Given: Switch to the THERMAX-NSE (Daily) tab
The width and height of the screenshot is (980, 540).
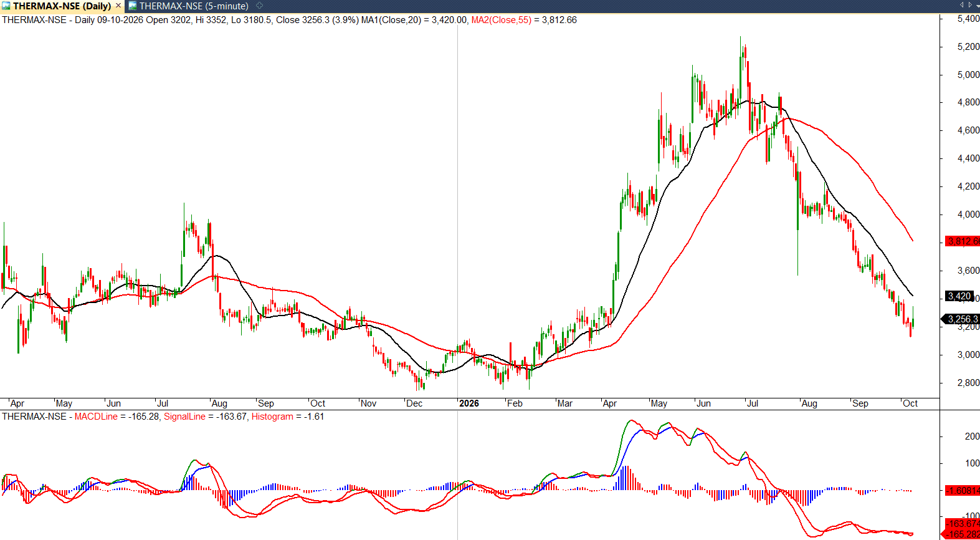Looking at the screenshot, I should pyautogui.click(x=62, y=6).
